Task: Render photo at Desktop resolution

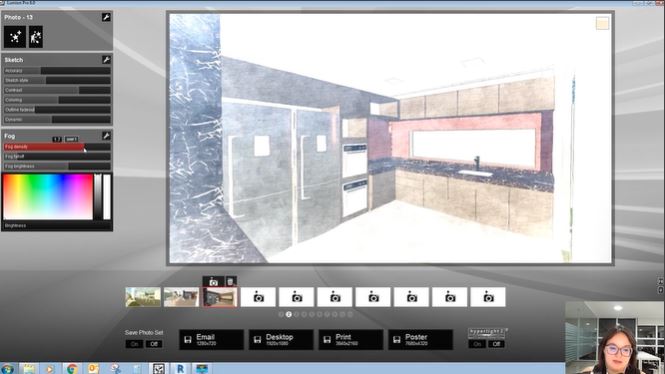Action: tap(281, 340)
